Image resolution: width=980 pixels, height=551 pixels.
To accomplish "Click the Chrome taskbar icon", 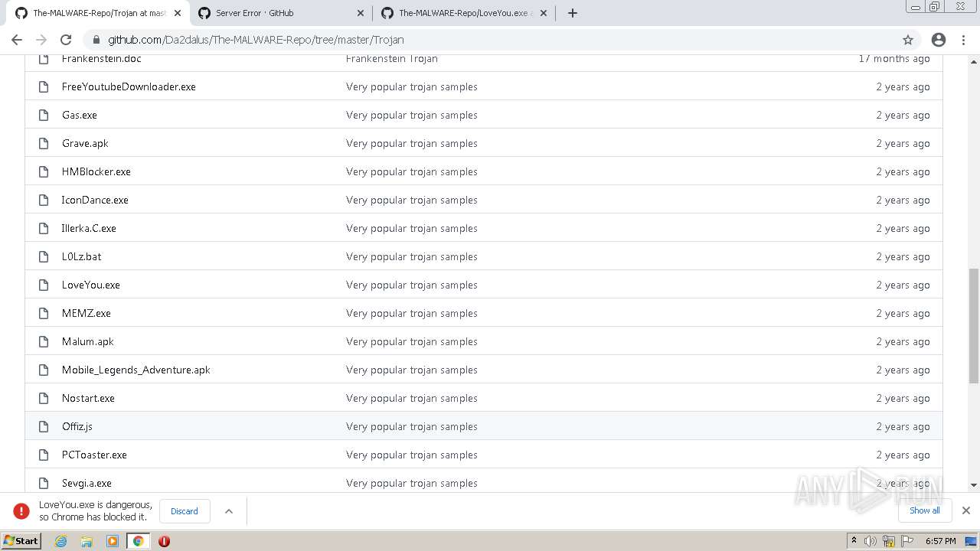I will point(139,541).
